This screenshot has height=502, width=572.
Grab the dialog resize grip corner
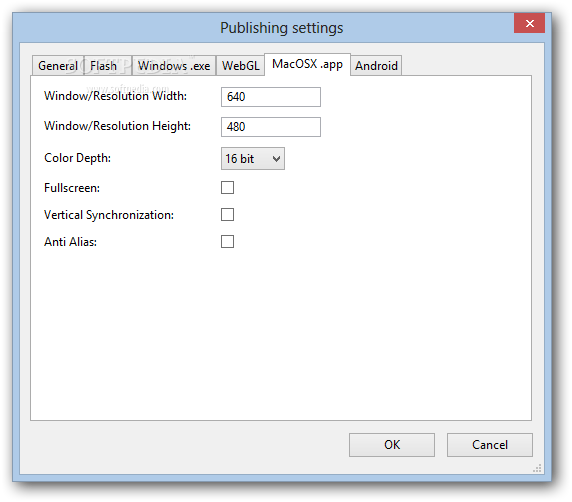pos(537,468)
